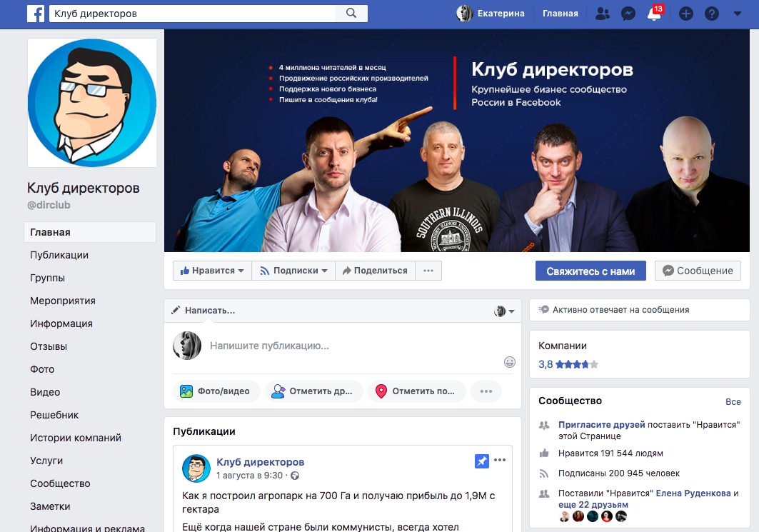Viewport: 759px width, 532px height.
Task: Open more options dots next to Поделиться
Action: click(x=428, y=271)
